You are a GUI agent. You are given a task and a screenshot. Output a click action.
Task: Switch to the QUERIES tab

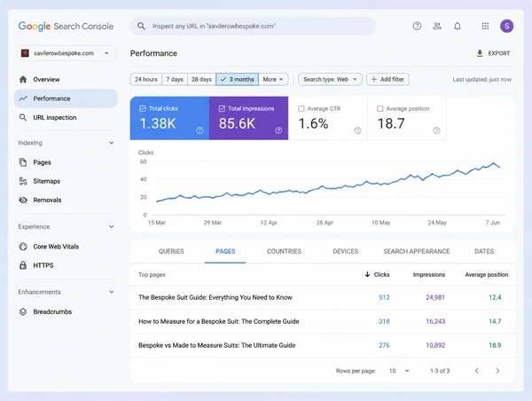(x=171, y=251)
